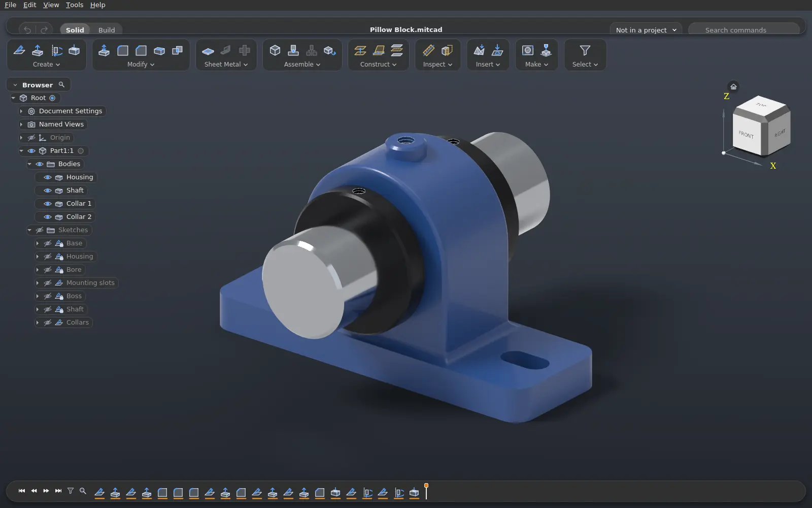The width and height of the screenshot is (812, 508).
Task: Choose the Offset Plane tool in Construct group
Action: coord(360,50)
